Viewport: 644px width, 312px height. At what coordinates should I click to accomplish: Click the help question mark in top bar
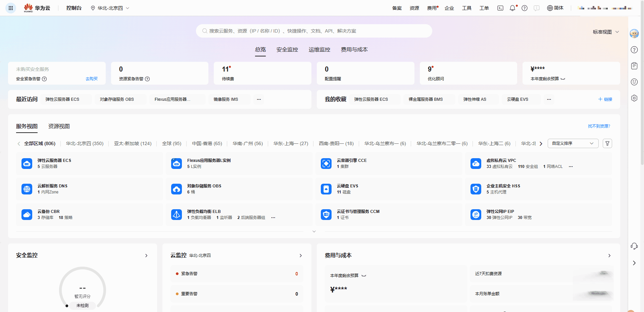point(525,8)
